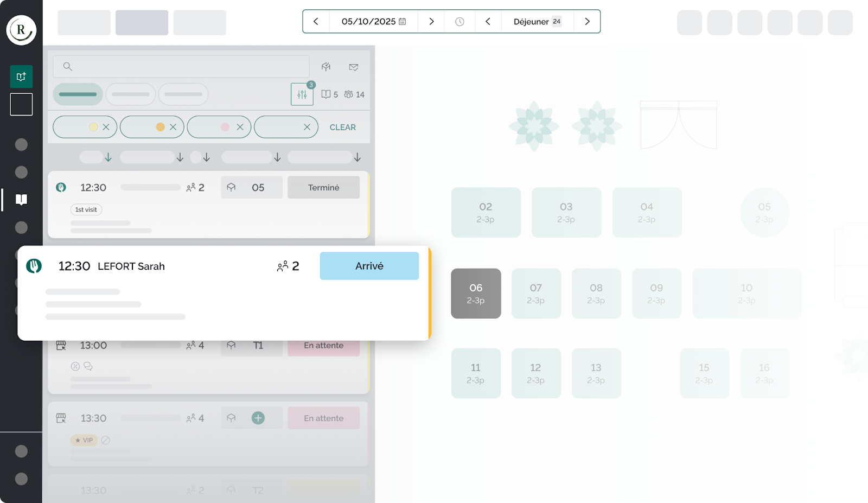Click the clock icon in date bar
This screenshot has height=503, width=868.
(x=459, y=22)
